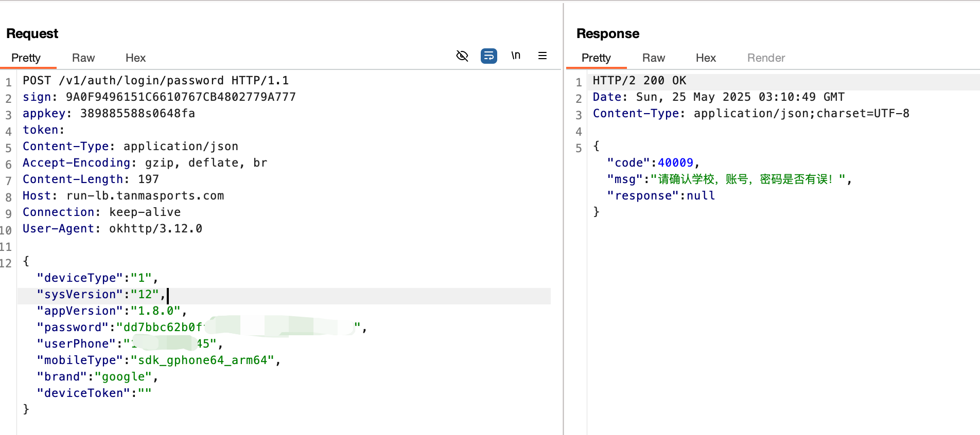Toggle hide non-printable characters eye icon
The image size is (980, 435).
[x=462, y=56]
